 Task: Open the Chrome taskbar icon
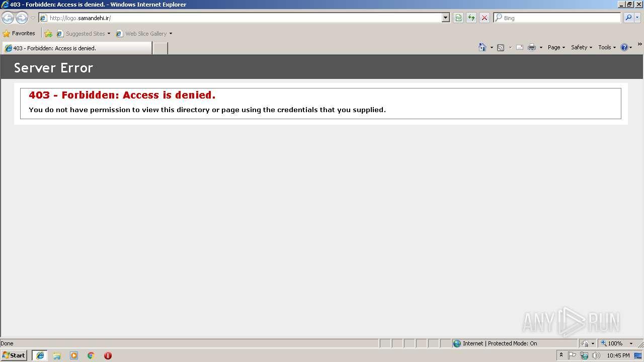(x=91, y=355)
